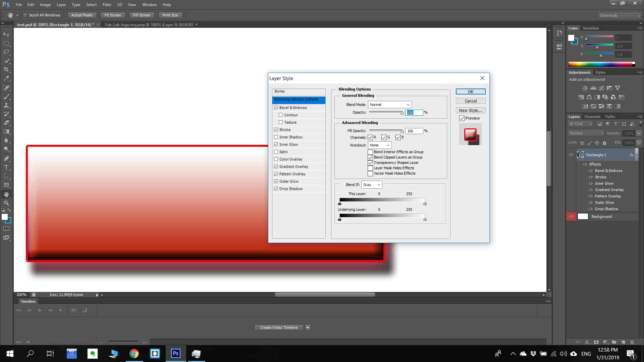Click the delete layer trash icon
This screenshot has width=644, height=362.
coord(632,342)
